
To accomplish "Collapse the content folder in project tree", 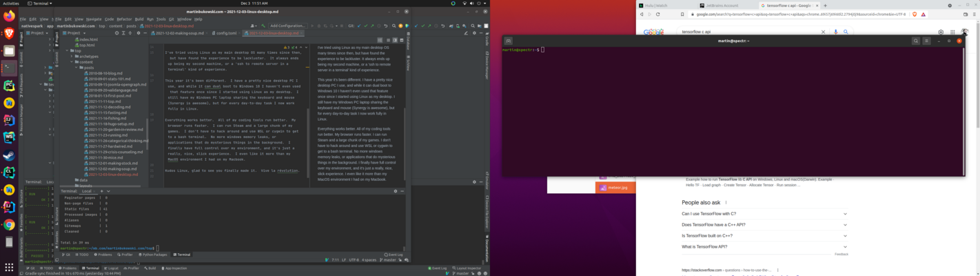I will coord(73,62).
